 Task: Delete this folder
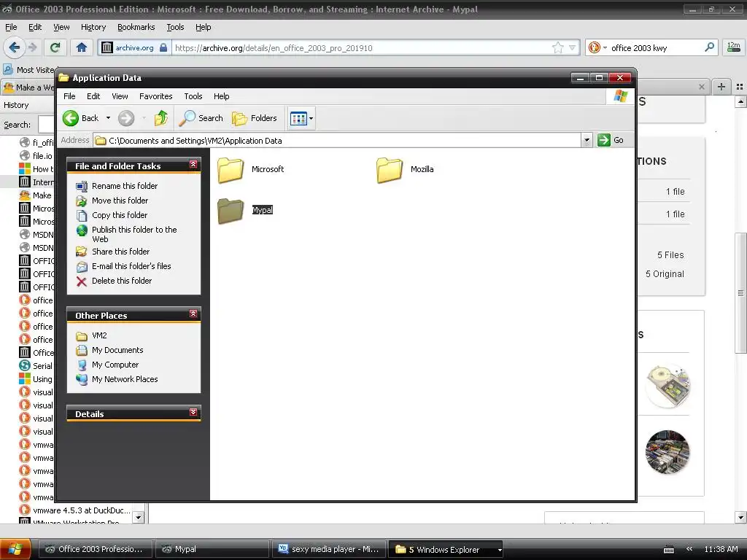click(x=122, y=281)
